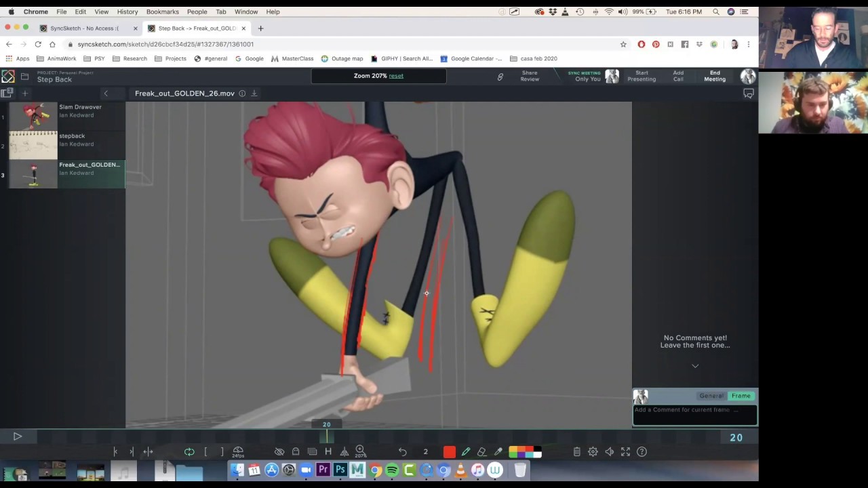Set in-point bracket marker
The image size is (868, 488).
(205, 451)
